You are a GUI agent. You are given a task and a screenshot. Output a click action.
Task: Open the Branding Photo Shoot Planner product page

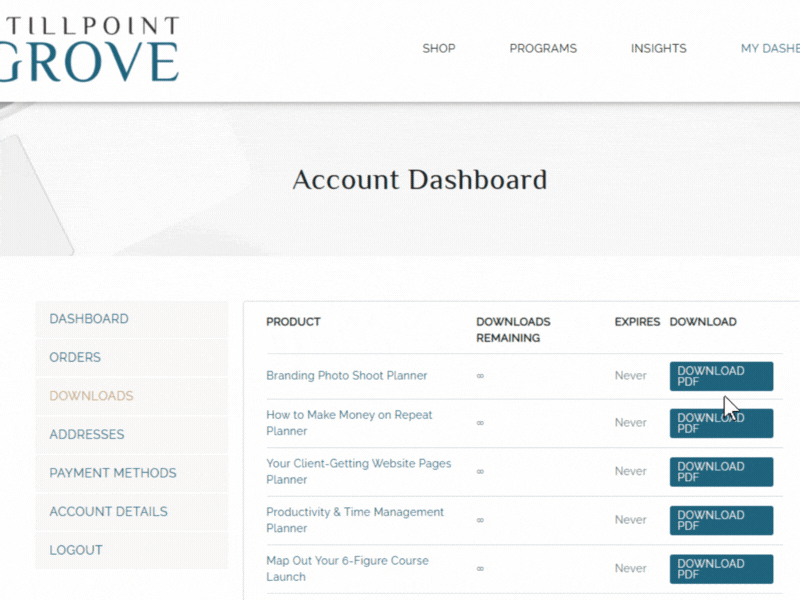tap(346, 375)
